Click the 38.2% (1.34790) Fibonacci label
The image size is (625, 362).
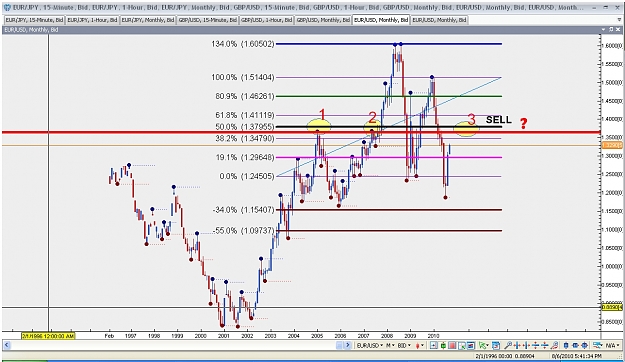tap(245, 138)
